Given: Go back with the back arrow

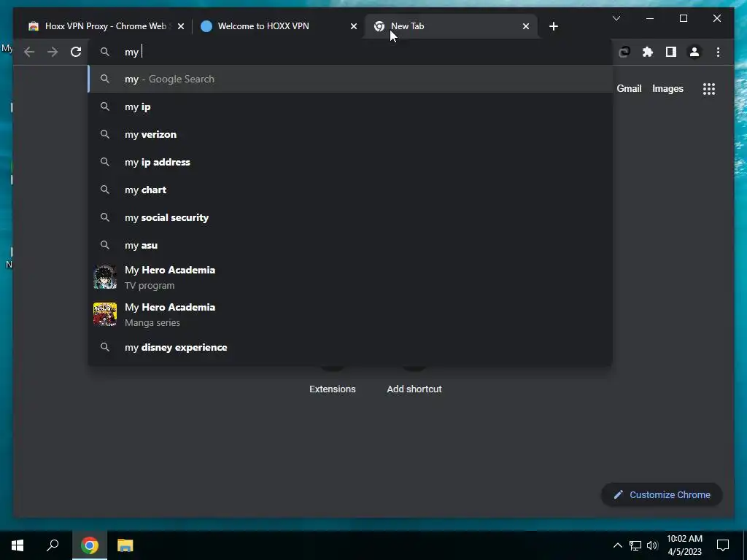Looking at the screenshot, I should (29, 52).
